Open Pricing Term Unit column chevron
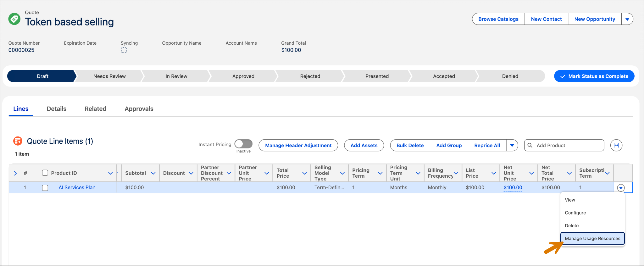Image resolution: width=644 pixels, height=266 pixels. pos(418,173)
